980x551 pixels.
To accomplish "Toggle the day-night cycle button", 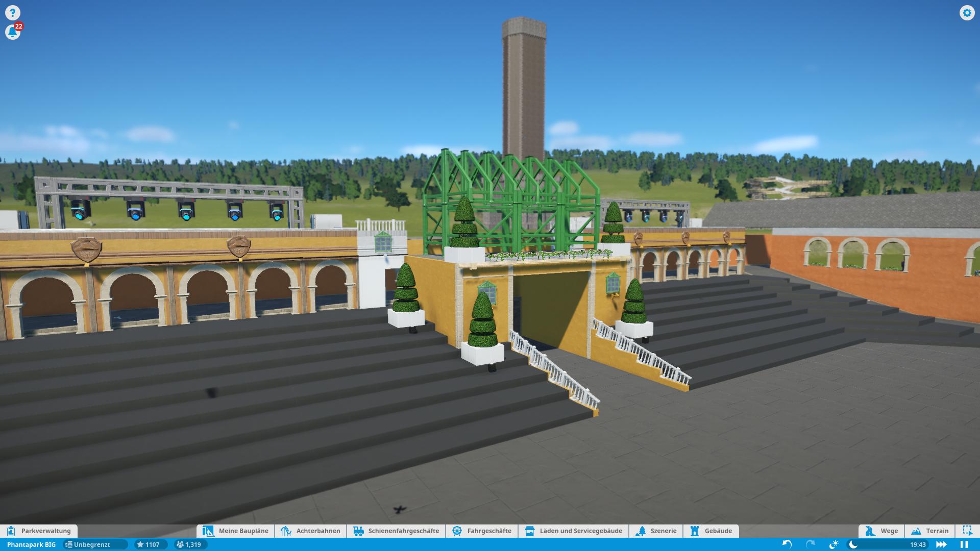I will coord(834,544).
